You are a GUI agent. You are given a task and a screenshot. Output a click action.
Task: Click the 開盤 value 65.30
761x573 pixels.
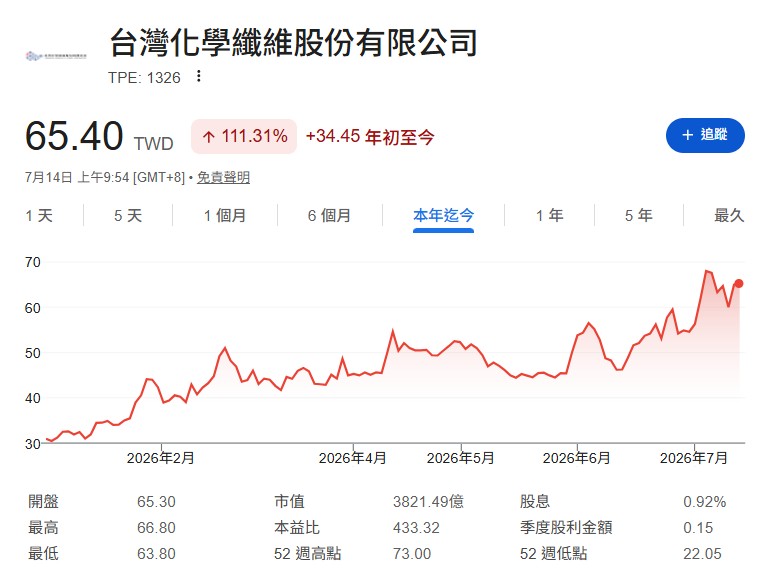[156, 502]
